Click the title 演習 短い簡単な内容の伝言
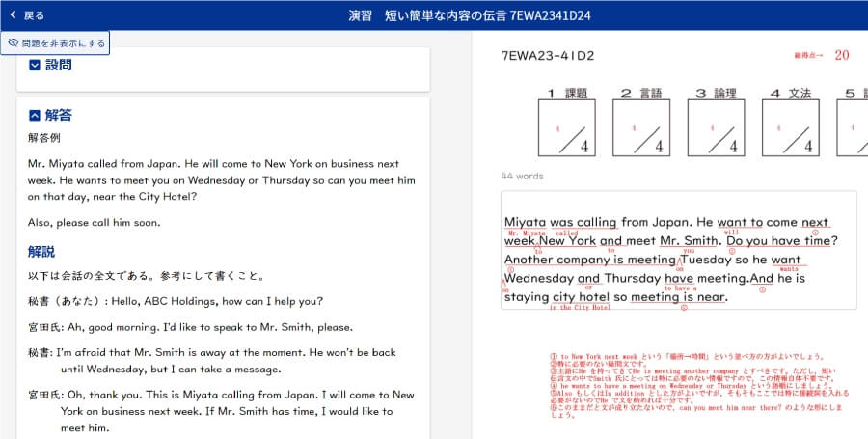Image resolution: width=868 pixels, height=439 pixels. 470,15
